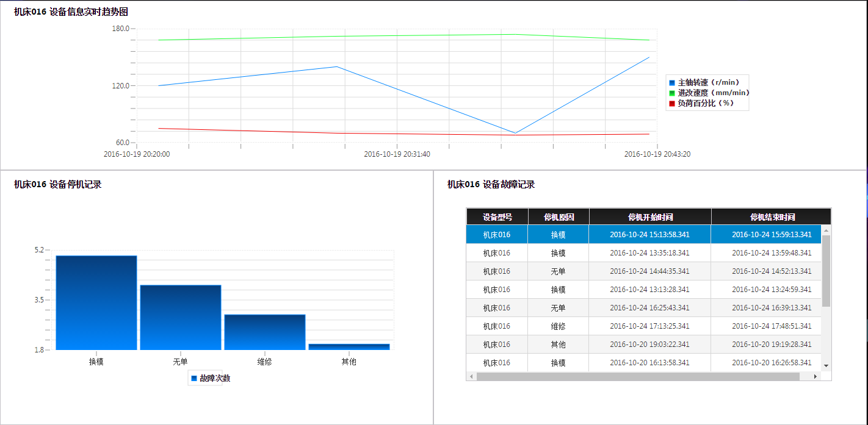Click the 机床016 设备停机记录 title
The width and height of the screenshot is (868, 425).
coord(57,184)
